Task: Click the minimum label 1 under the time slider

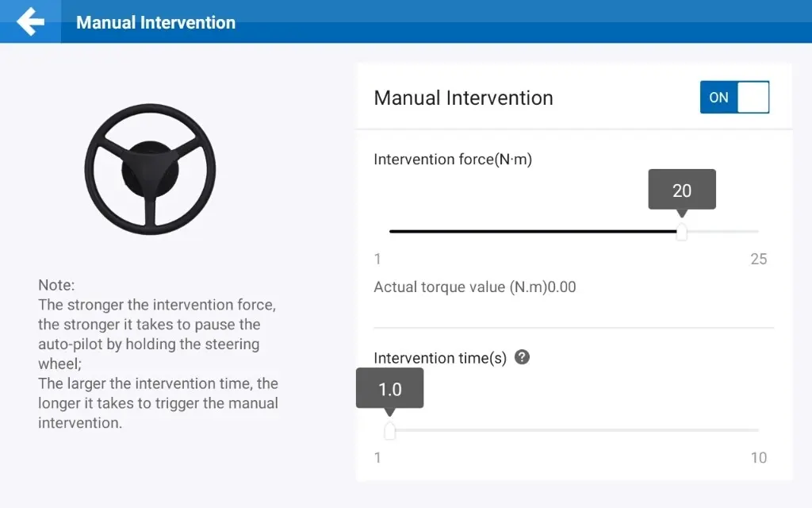Action: [377, 457]
